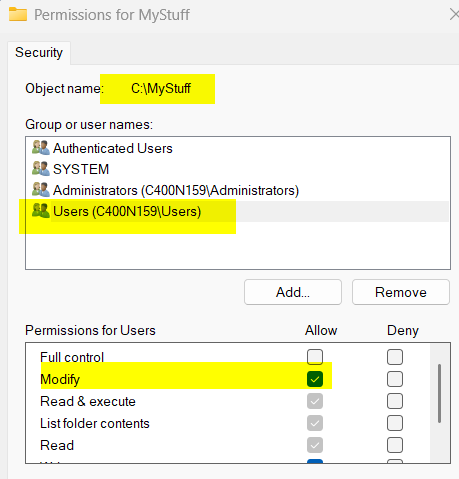Viewport: 459px width, 479px height.
Task: Select the Authenticated Users group icon
Action: click(41, 148)
